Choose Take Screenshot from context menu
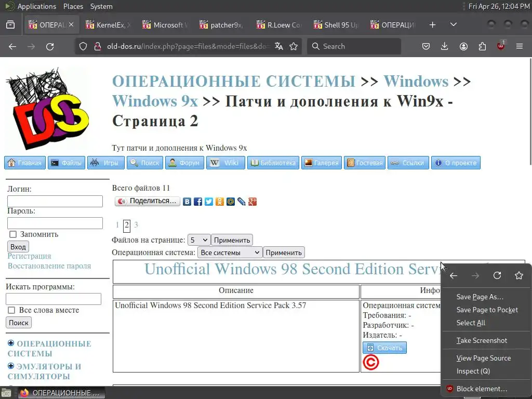The image size is (532, 399). coord(486,340)
